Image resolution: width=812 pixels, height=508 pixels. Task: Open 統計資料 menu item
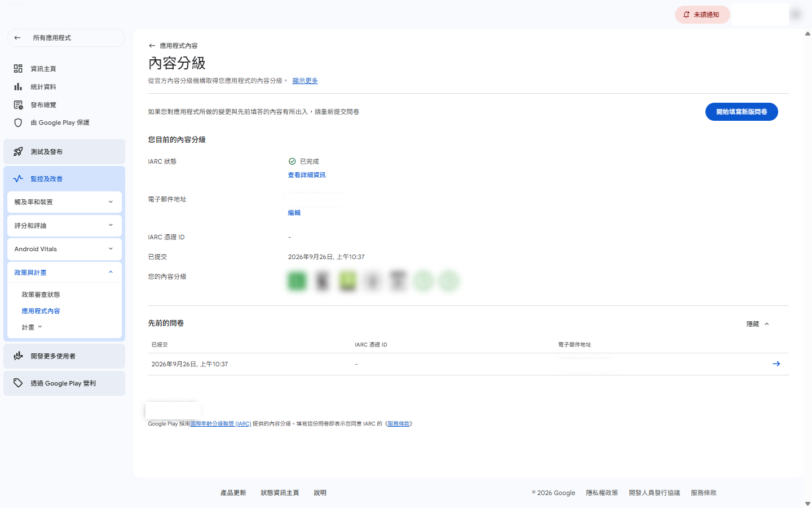(x=43, y=87)
